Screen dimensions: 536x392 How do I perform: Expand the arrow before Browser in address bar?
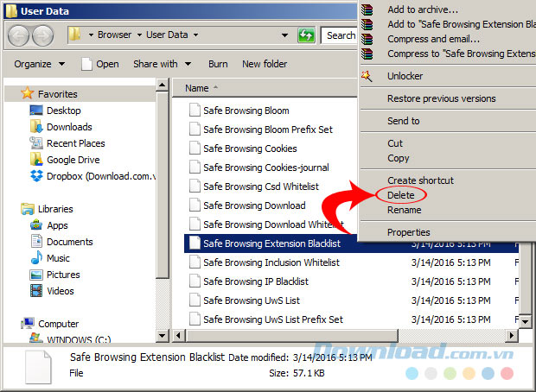91,35
